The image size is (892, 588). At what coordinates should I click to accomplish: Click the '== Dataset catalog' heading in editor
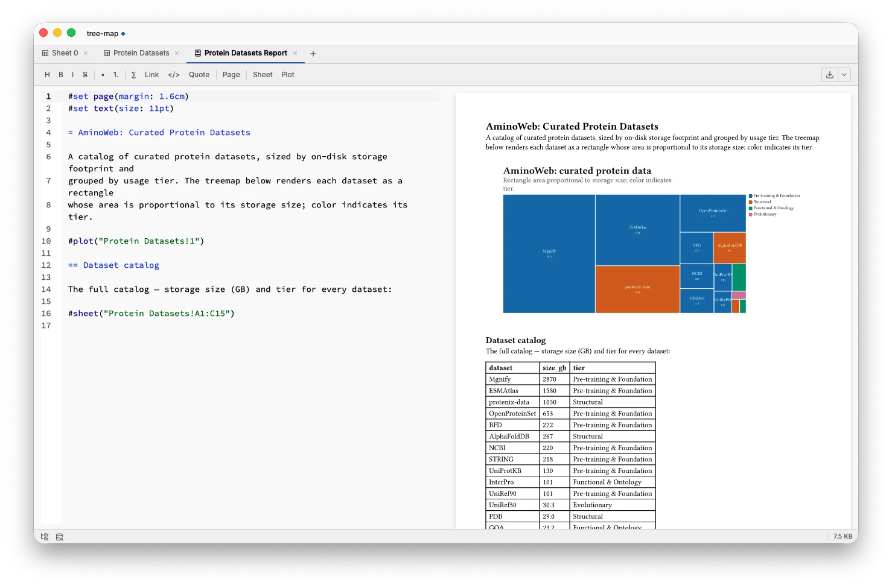click(114, 265)
